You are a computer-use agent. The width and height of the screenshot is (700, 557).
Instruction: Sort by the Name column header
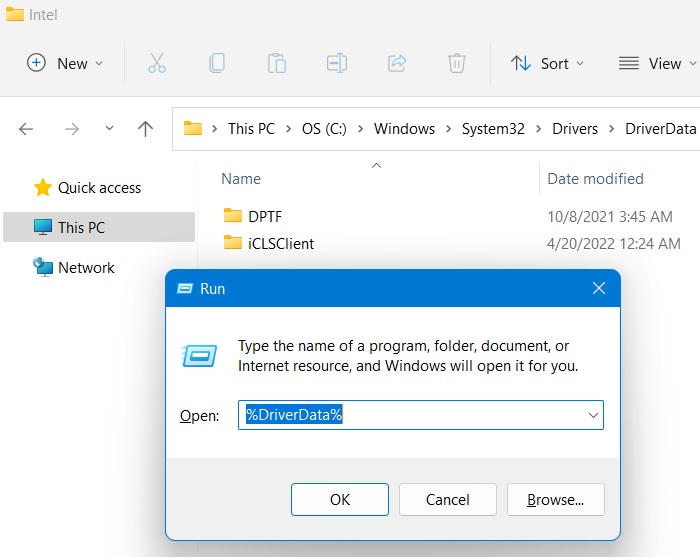pyautogui.click(x=241, y=179)
